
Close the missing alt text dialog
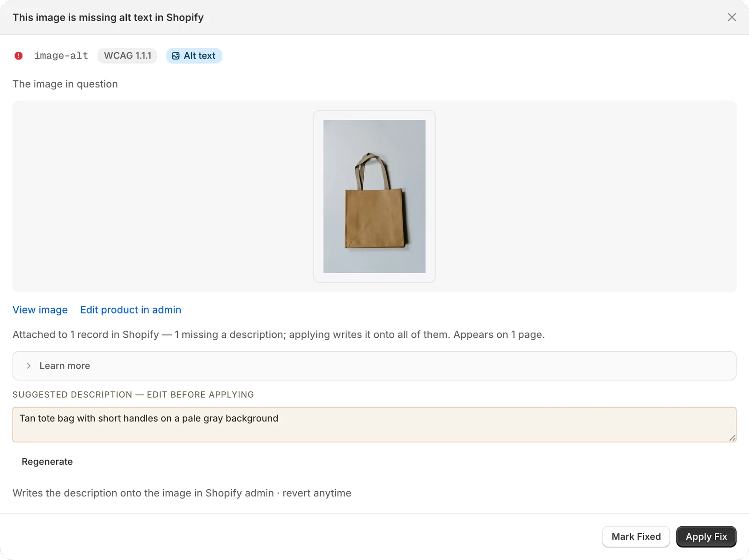pos(732,17)
